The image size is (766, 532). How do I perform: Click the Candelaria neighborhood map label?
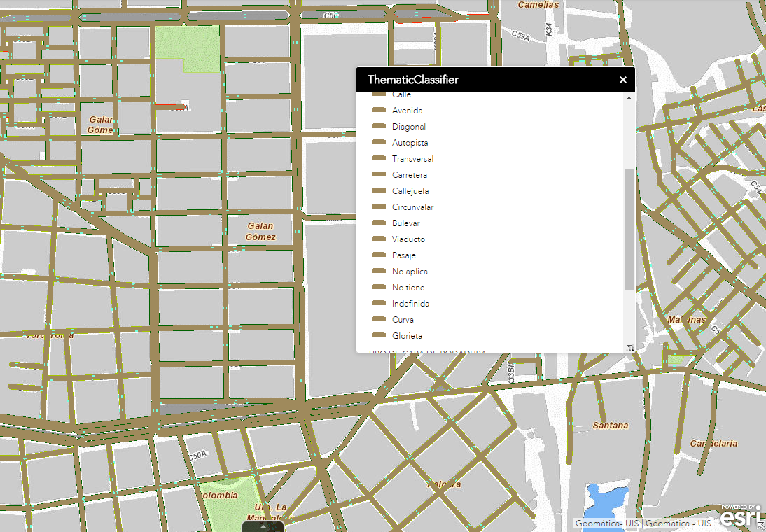713,444
